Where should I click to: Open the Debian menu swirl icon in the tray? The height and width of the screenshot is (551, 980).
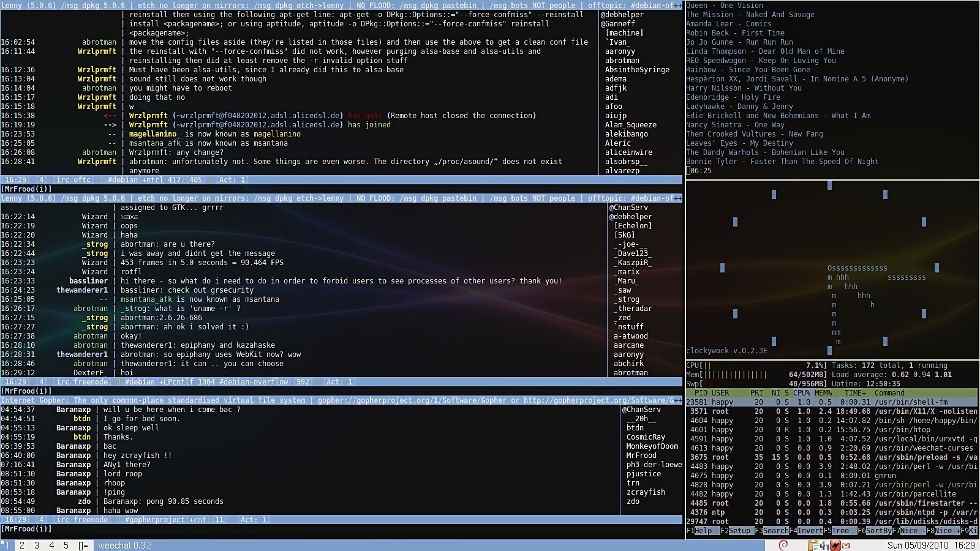click(783, 545)
